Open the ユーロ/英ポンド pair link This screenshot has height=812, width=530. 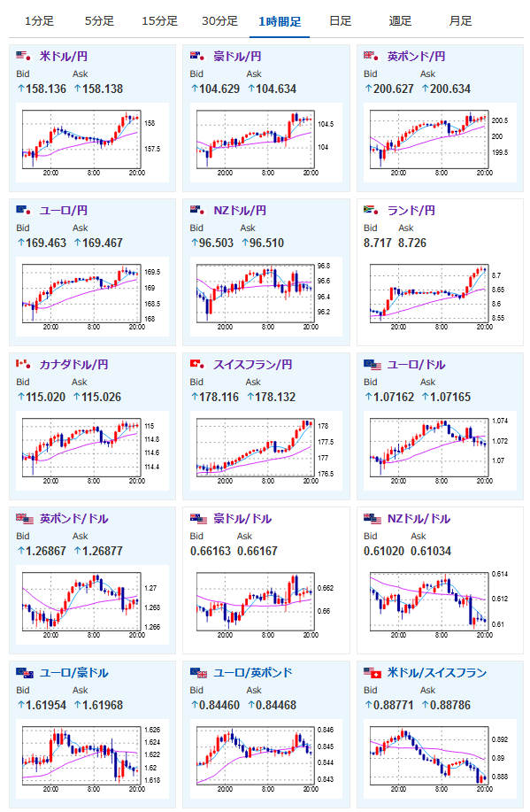tap(253, 673)
